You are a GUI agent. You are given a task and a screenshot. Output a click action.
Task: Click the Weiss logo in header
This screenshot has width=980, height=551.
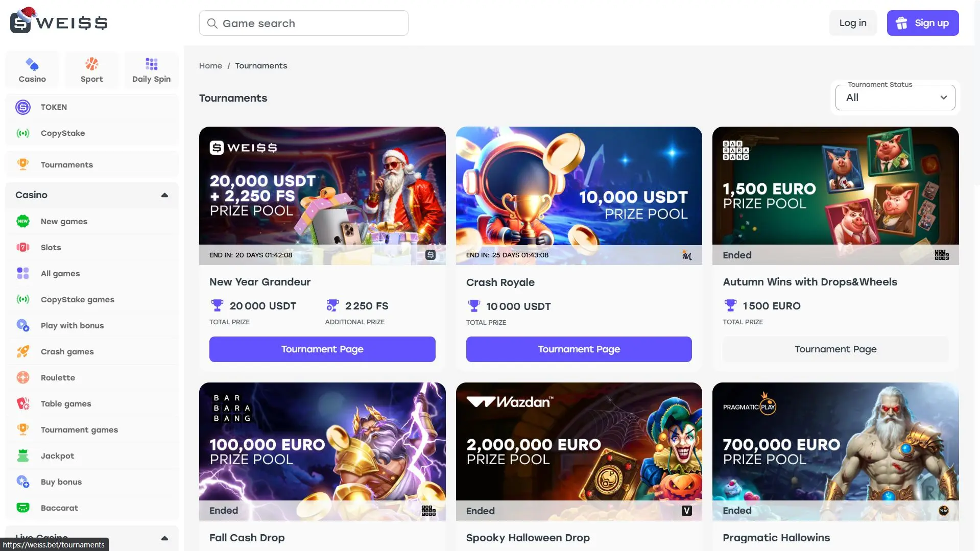pos(59,21)
